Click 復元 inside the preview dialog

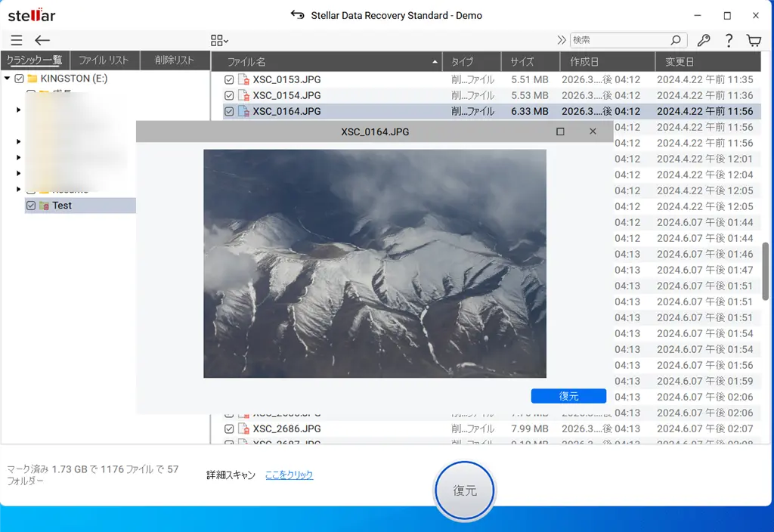pyautogui.click(x=568, y=395)
